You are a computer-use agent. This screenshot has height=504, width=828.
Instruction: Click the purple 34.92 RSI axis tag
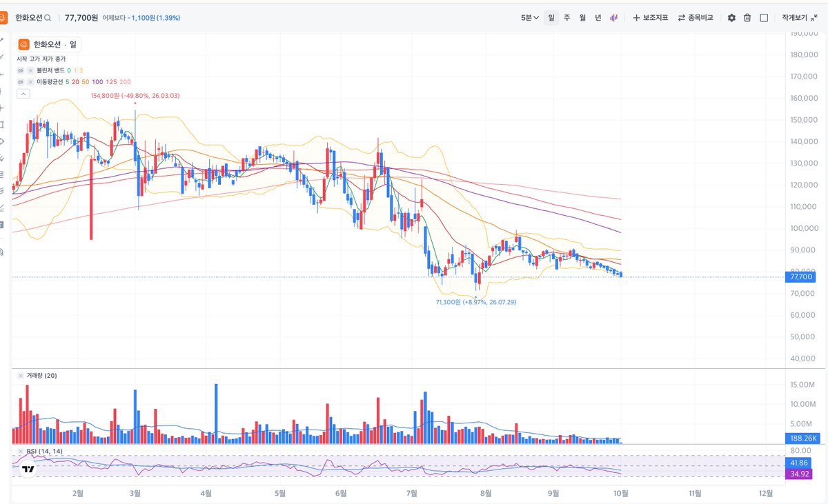tap(798, 474)
